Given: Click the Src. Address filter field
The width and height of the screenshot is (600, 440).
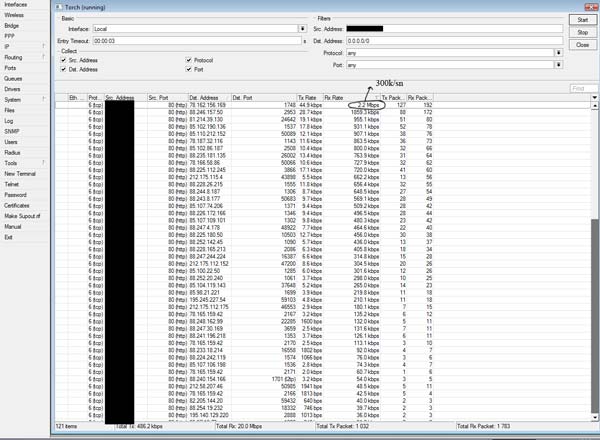Looking at the screenshot, I should (454, 29).
